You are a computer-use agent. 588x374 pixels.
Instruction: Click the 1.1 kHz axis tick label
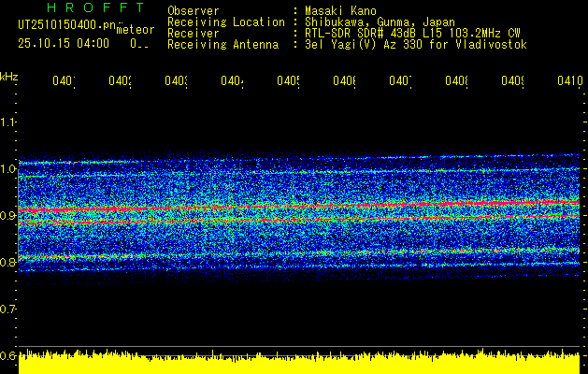pyautogui.click(x=9, y=122)
